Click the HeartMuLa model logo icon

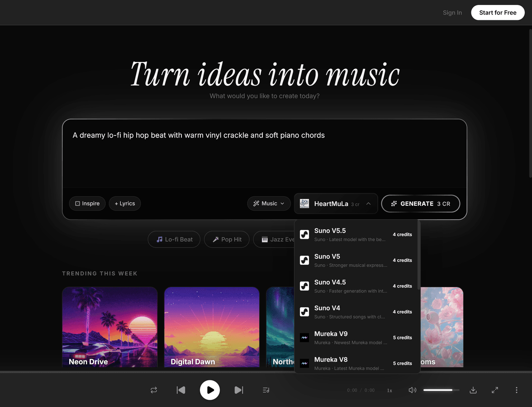[304, 203]
